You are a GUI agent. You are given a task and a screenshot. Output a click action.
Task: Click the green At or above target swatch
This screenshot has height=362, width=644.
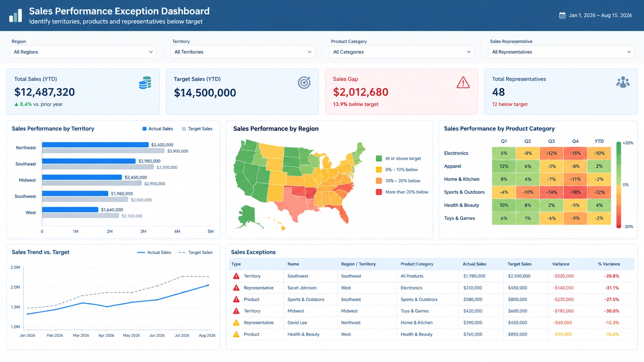click(379, 158)
